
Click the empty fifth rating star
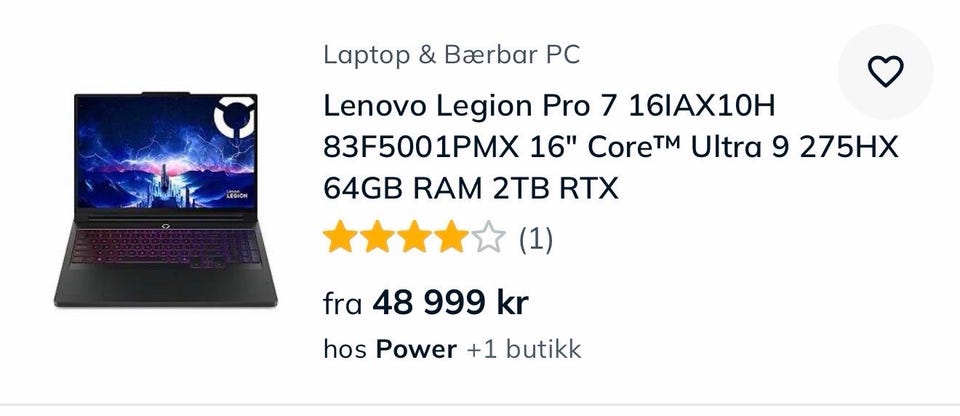coord(489,237)
